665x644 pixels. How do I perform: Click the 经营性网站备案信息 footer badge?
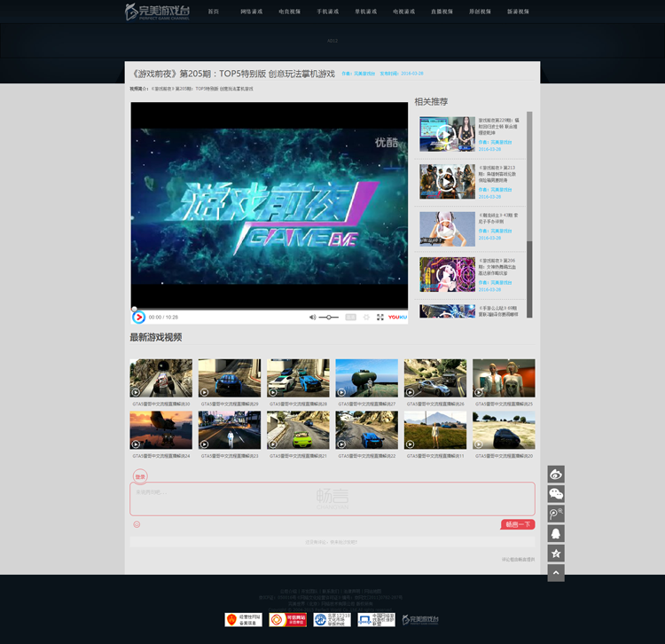click(x=244, y=620)
